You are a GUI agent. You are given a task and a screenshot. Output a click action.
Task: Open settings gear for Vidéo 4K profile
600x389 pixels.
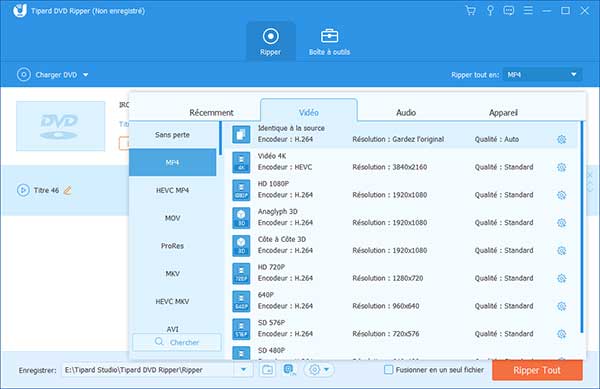pyautogui.click(x=561, y=167)
